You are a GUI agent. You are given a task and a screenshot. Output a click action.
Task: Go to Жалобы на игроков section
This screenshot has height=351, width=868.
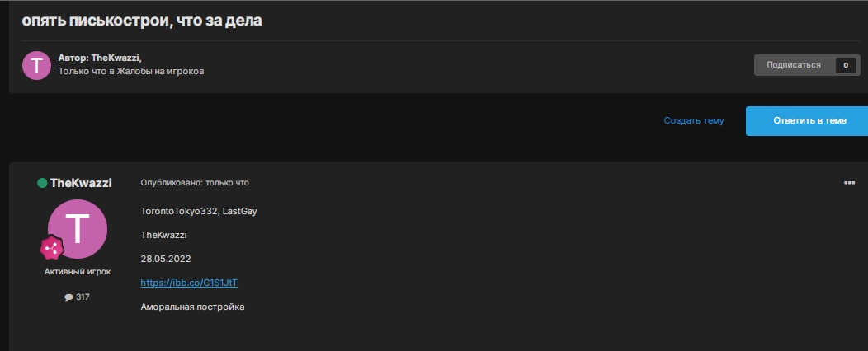[x=159, y=72]
